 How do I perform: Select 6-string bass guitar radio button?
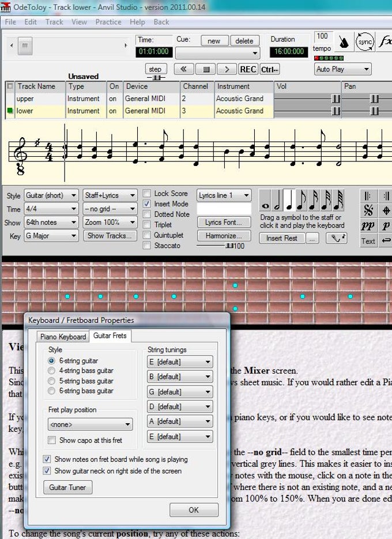click(51, 391)
